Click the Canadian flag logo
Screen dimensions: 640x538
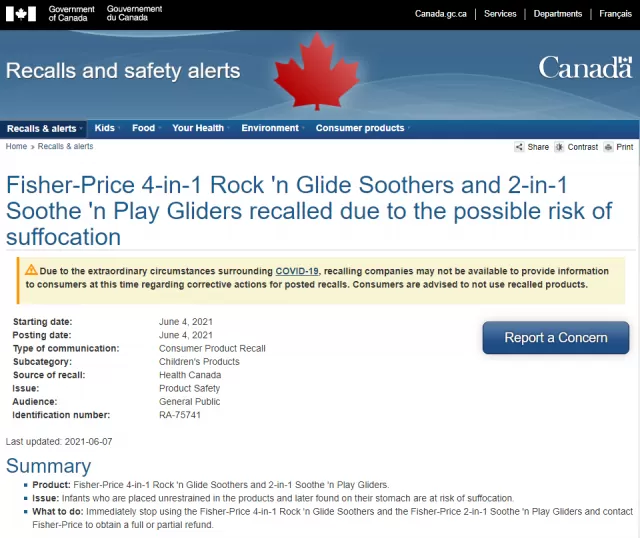coord(21,13)
